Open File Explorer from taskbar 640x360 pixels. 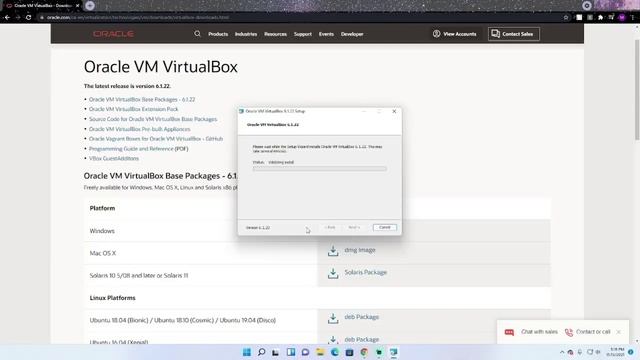320,352
